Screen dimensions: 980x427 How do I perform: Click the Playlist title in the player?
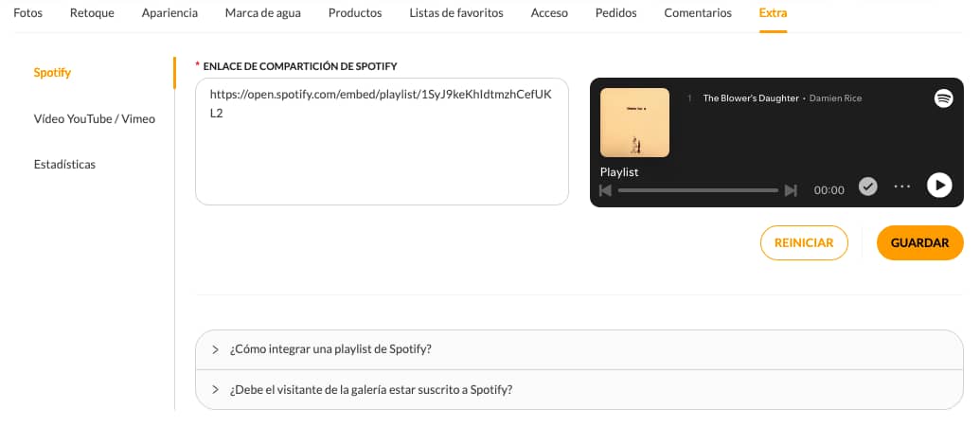coord(619,172)
